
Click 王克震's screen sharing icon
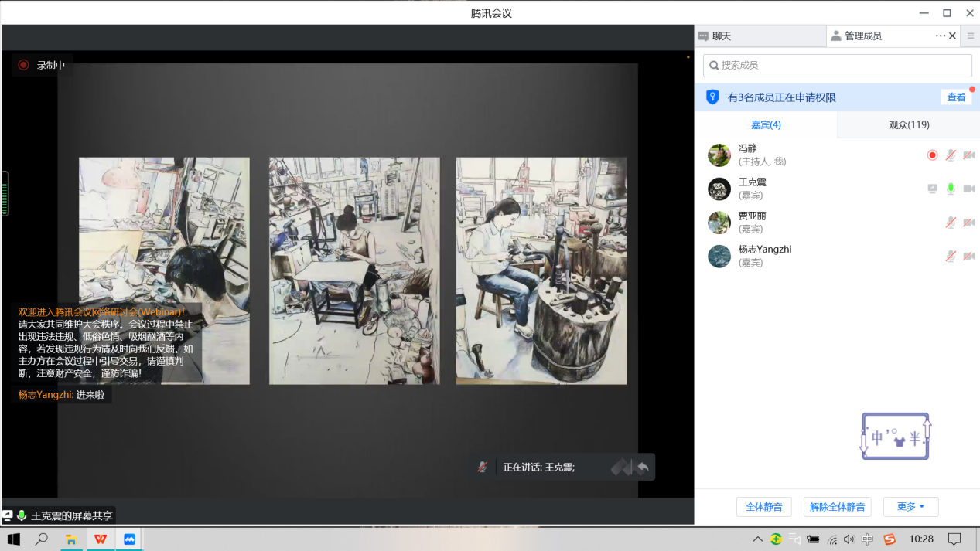click(x=933, y=189)
